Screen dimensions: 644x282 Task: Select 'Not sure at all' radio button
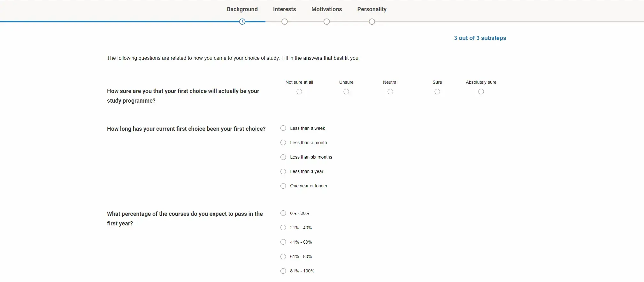[x=299, y=92]
